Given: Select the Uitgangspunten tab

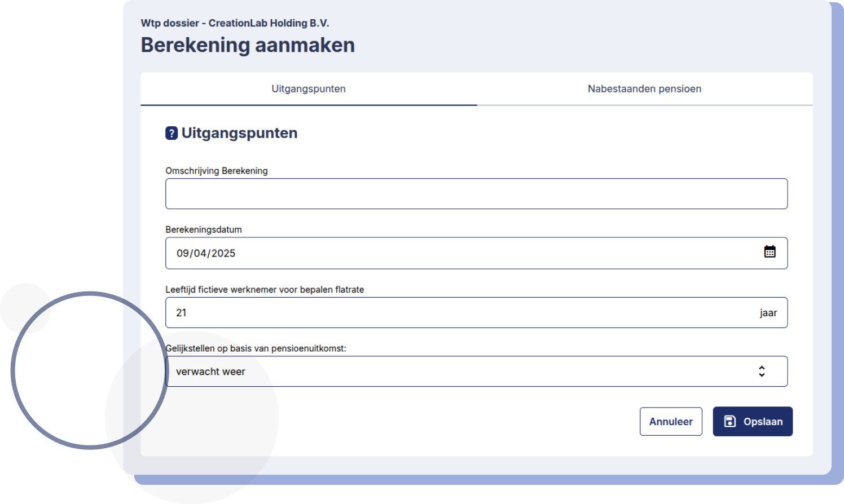Looking at the screenshot, I should point(309,89).
